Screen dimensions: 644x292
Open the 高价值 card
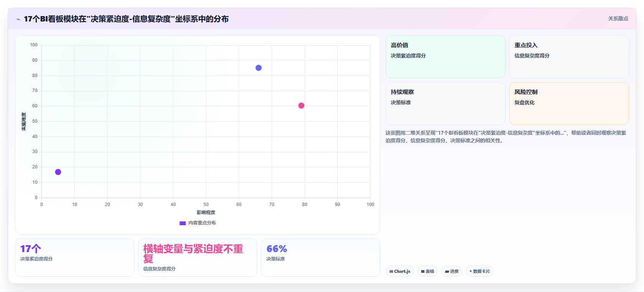[x=446, y=57]
